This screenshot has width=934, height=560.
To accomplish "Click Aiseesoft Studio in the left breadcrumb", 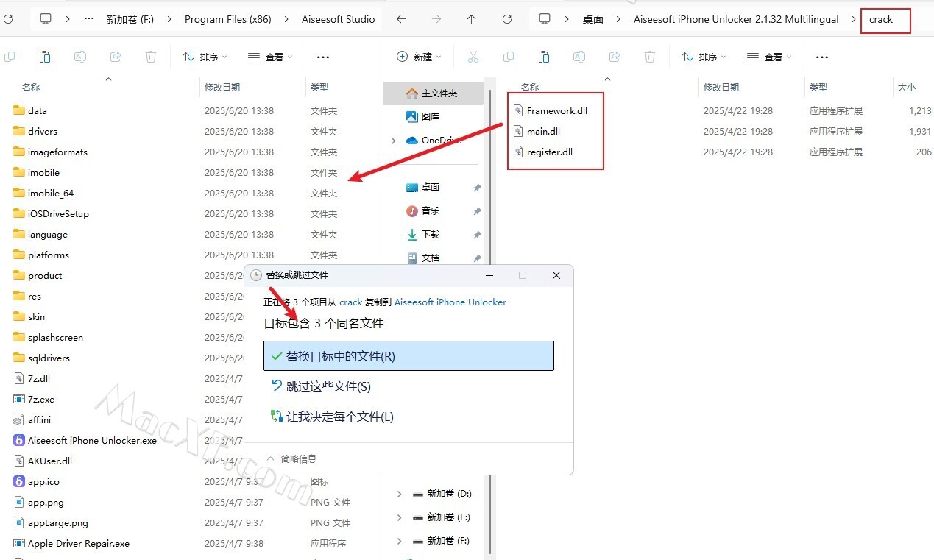I will click(x=339, y=20).
